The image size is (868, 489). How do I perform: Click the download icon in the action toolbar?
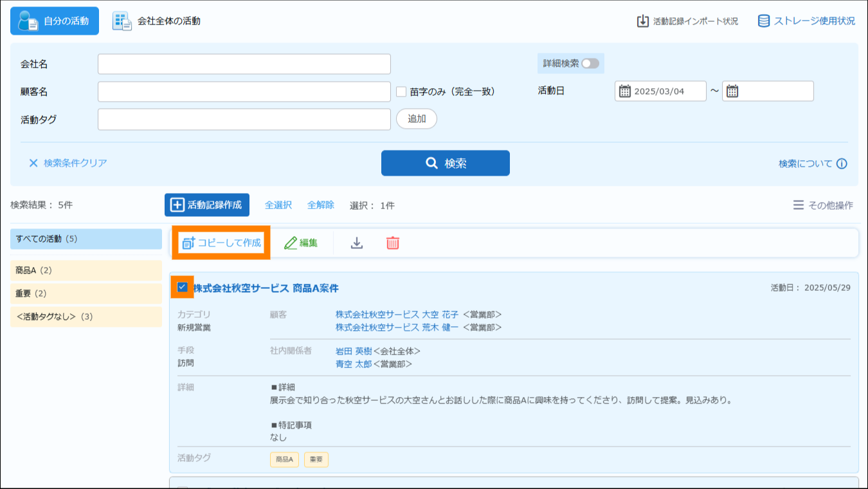(x=357, y=243)
